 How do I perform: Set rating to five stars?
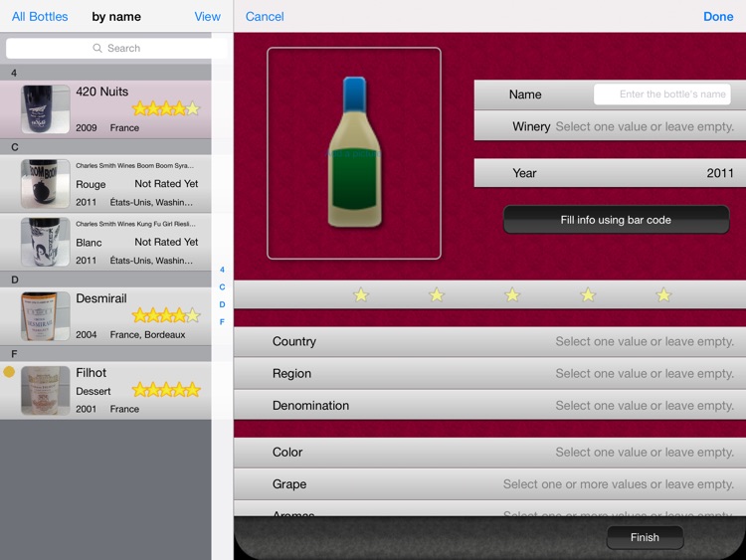click(x=663, y=295)
